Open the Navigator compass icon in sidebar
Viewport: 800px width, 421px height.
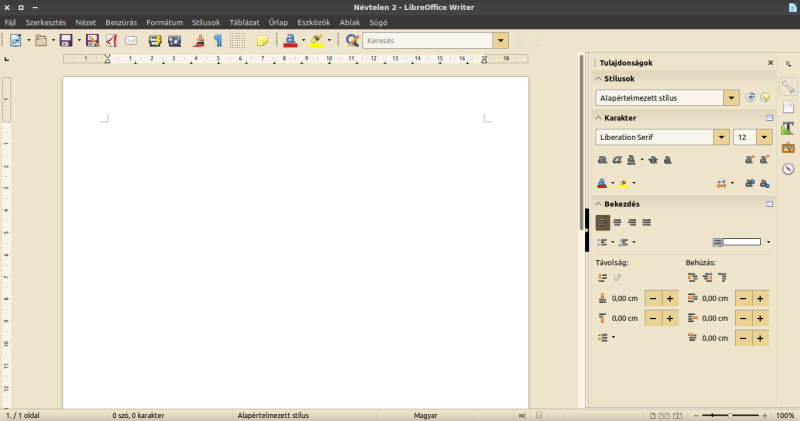(788, 168)
